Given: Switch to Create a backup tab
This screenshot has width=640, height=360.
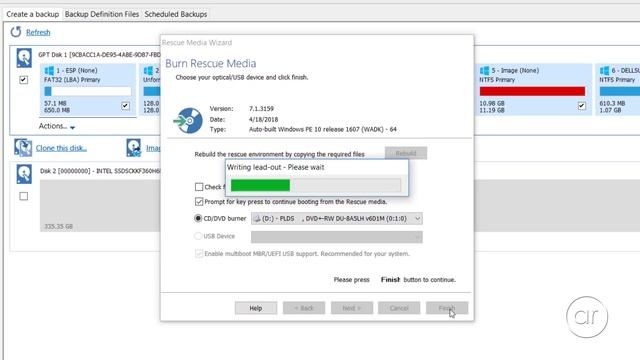Looking at the screenshot, I should pos(33,14).
